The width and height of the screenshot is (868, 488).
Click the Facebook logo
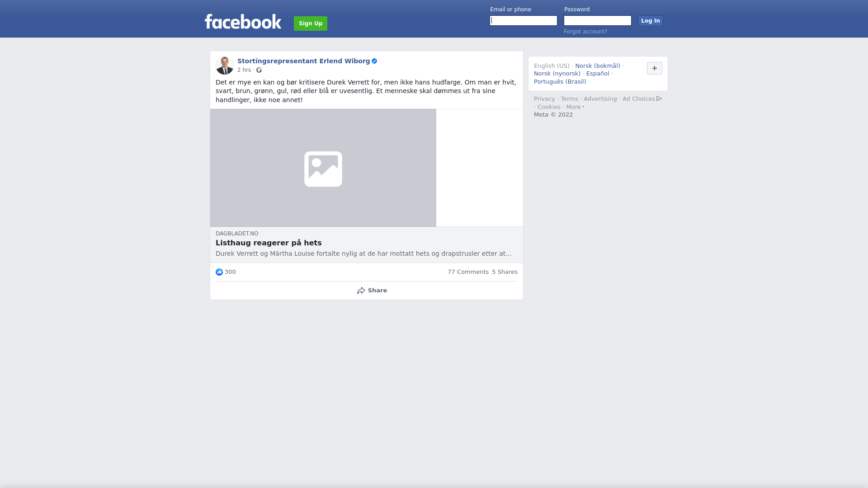coord(243,21)
